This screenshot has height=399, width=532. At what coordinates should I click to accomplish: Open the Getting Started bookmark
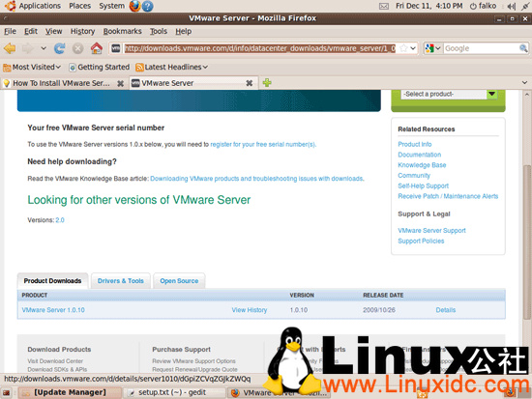tap(99, 67)
